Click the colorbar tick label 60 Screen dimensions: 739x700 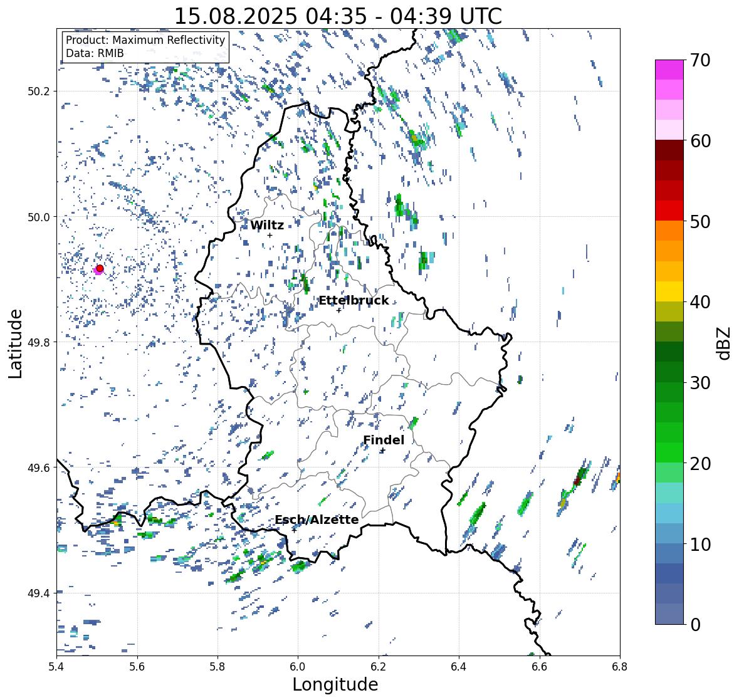[x=700, y=141]
